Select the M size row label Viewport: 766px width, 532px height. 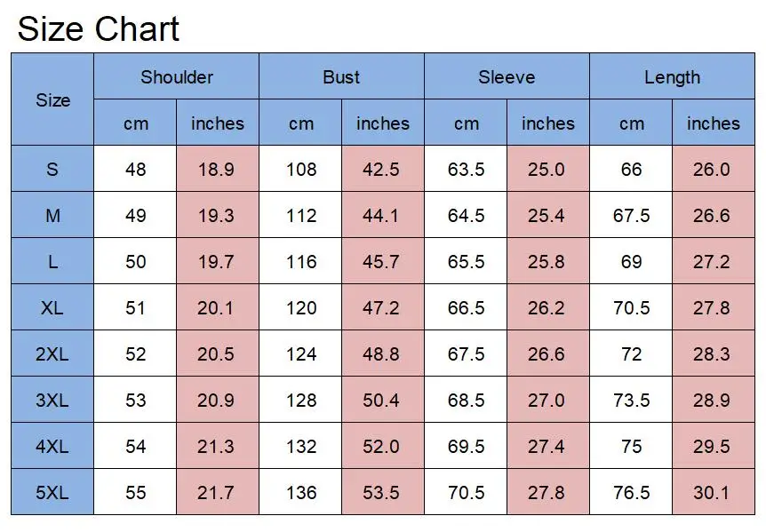pos(52,215)
